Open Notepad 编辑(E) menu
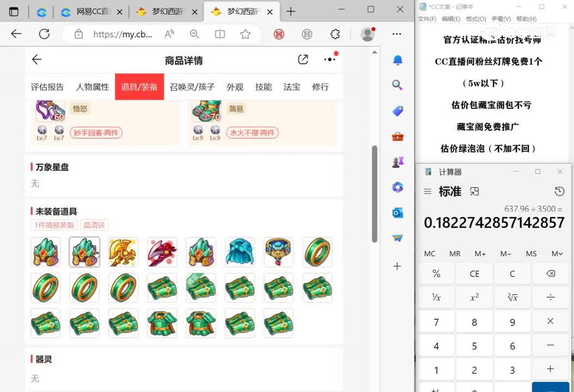Screen dimensions: 574x392 click(x=451, y=19)
